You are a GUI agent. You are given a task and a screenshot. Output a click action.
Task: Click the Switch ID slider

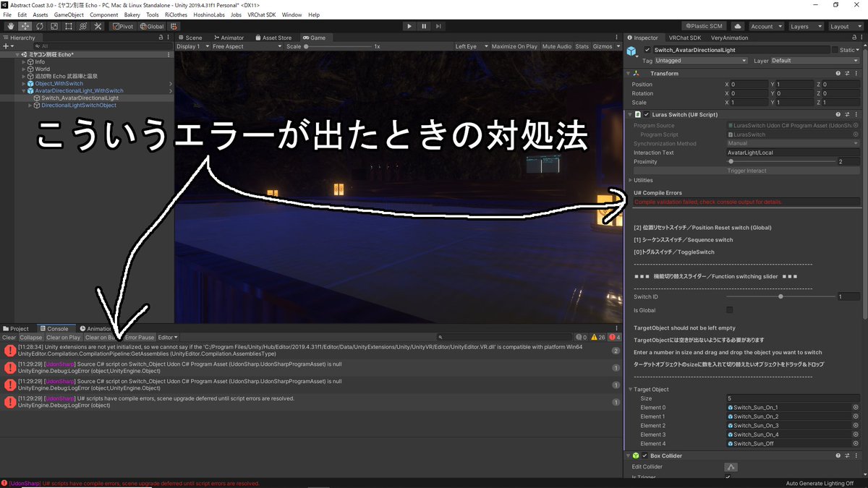click(781, 296)
